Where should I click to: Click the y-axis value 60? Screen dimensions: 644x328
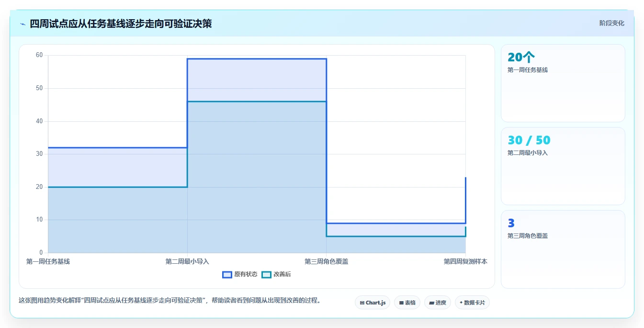pyautogui.click(x=39, y=55)
